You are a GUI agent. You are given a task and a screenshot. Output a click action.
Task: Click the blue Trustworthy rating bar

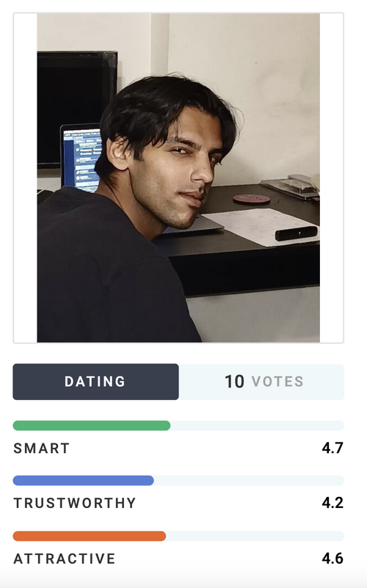point(83,481)
